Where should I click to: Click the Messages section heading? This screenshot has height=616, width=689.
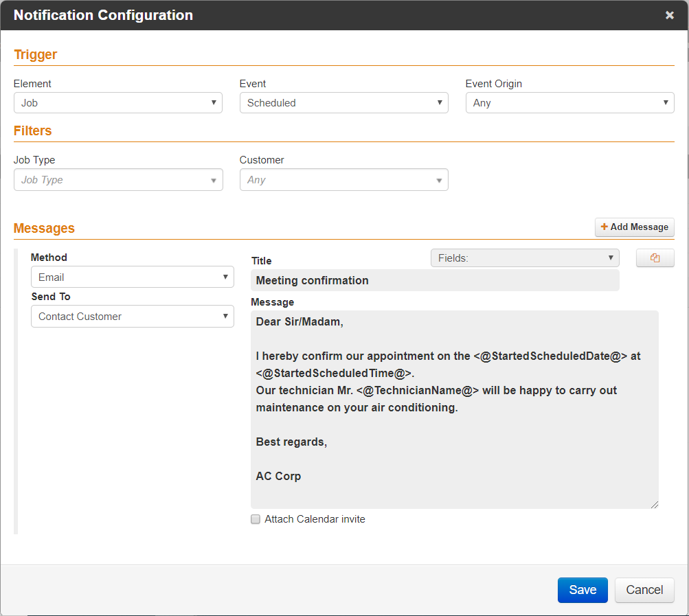point(44,229)
